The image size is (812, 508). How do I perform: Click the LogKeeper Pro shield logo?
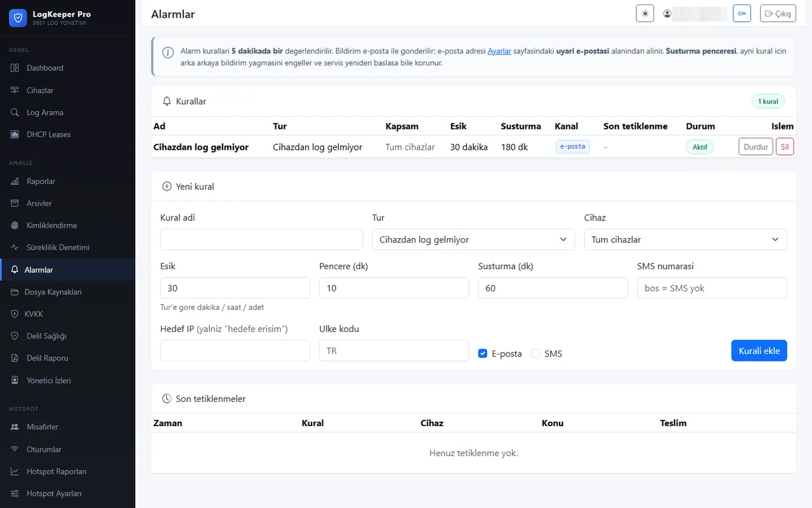(x=18, y=18)
